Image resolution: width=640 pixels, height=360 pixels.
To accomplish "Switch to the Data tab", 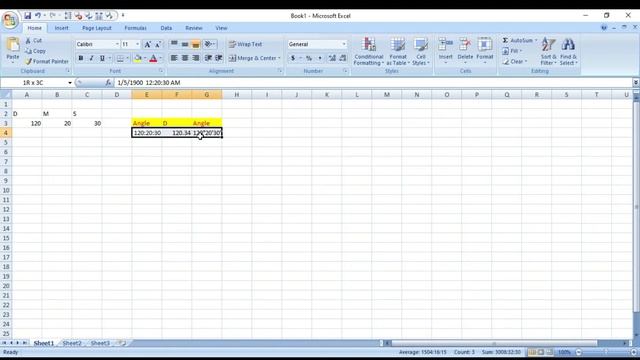I will (166, 28).
